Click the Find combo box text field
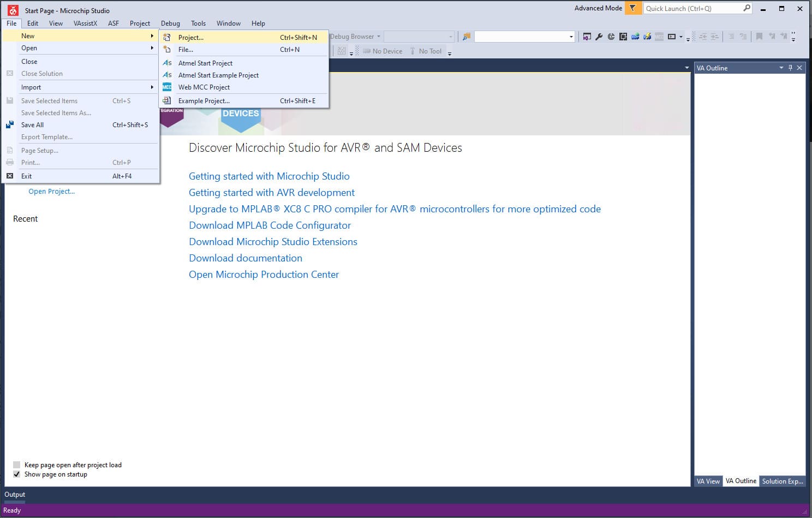812x518 pixels. click(x=522, y=37)
